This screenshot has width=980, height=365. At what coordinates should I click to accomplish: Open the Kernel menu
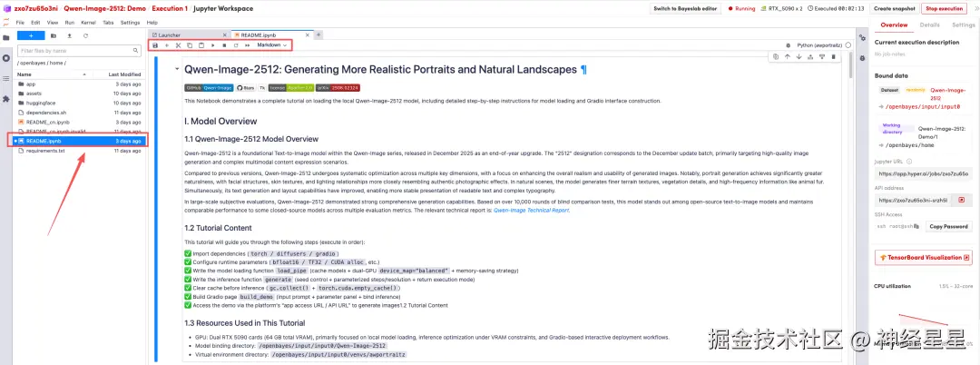[88, 23]
